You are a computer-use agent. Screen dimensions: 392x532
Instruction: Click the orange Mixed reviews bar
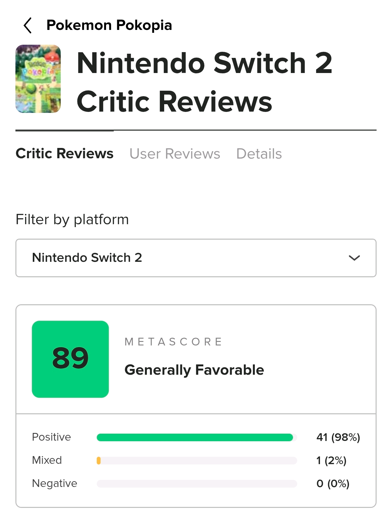99,461
